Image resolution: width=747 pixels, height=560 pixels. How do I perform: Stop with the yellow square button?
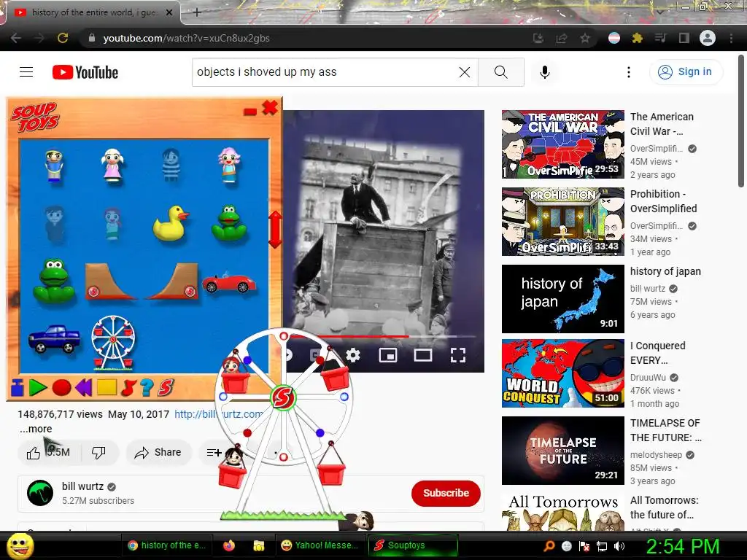(107, 387)
